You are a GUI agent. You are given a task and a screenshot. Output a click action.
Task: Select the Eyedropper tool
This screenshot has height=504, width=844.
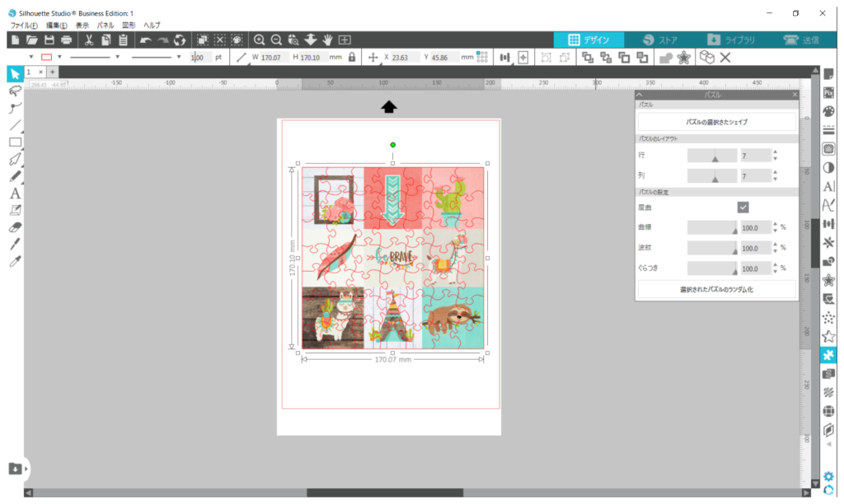(15, 262)
